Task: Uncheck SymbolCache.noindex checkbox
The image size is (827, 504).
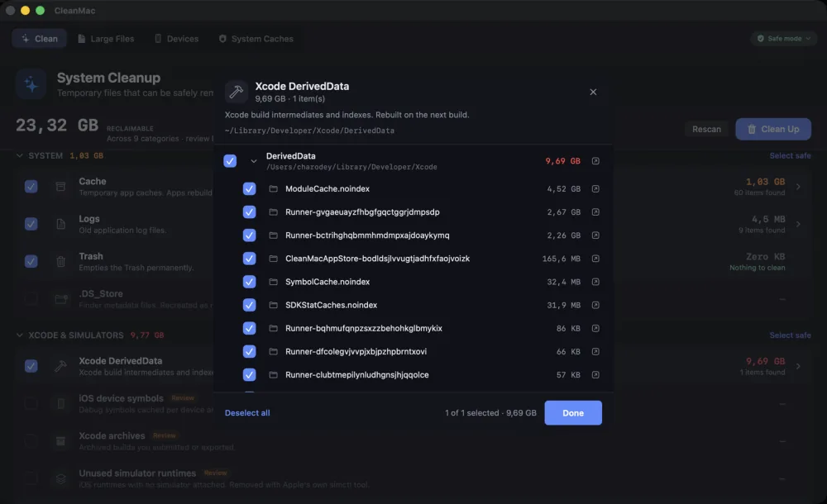Action: [x=250, y=282]
